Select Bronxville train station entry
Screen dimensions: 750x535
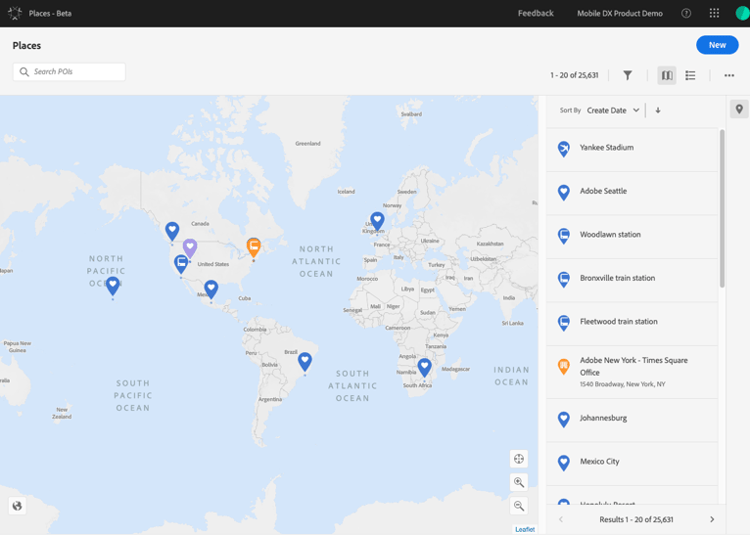632,280
